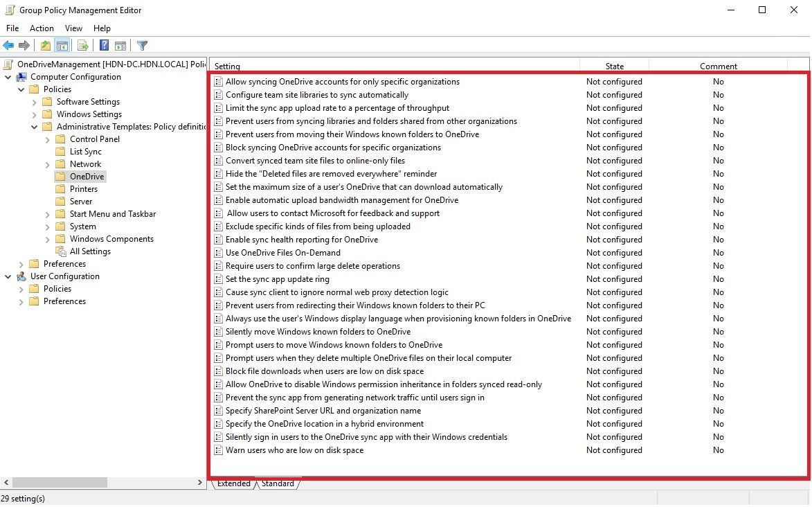This screenshot has height=507, width=812.
Task: Click the policy icon beside Warn users who are low on disk space
Action: [x=219, y=450]
